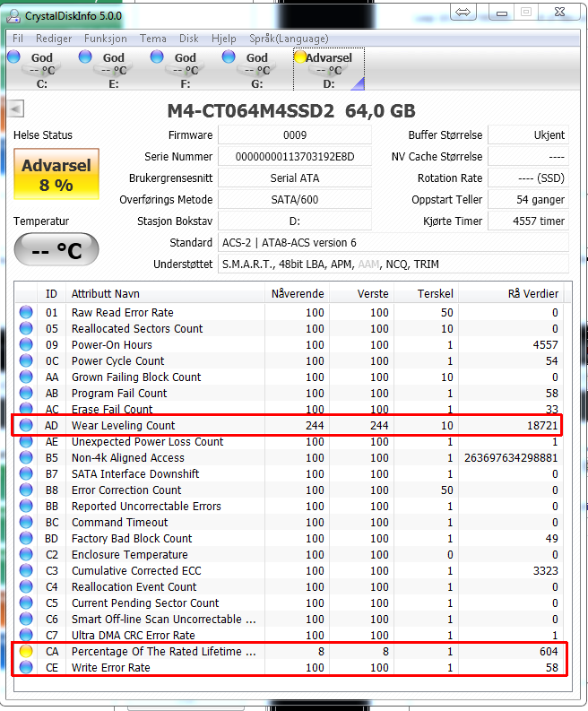
Task: Select drive D: Advarsel disk tab
Action: pos(329,69)
